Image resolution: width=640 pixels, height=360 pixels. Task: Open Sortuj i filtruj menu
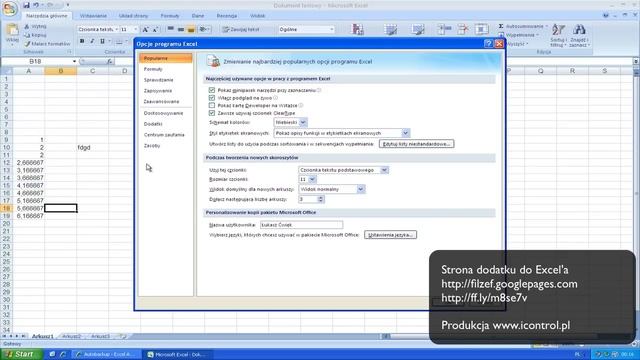[558, 35]
